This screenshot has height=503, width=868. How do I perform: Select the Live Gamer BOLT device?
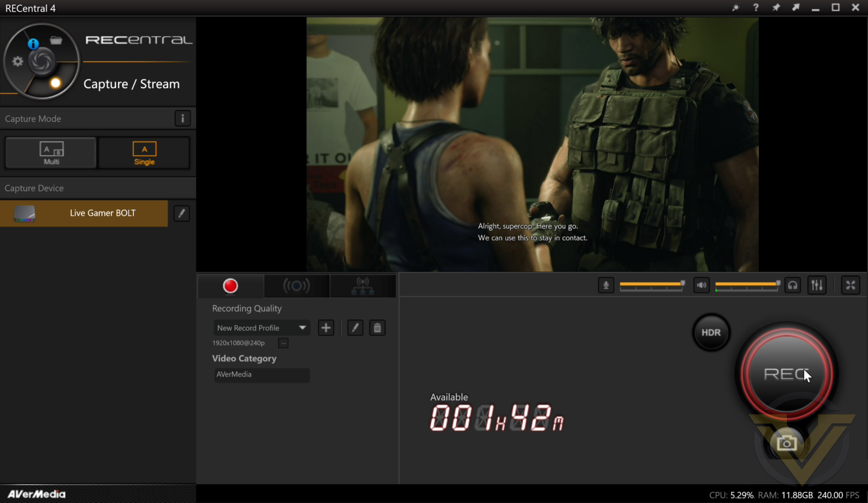84,213
